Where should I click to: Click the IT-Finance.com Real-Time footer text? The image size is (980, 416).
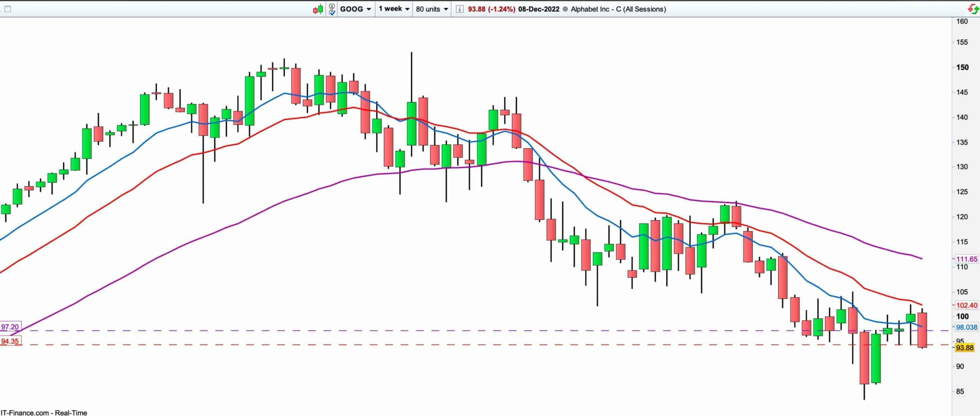44,413
